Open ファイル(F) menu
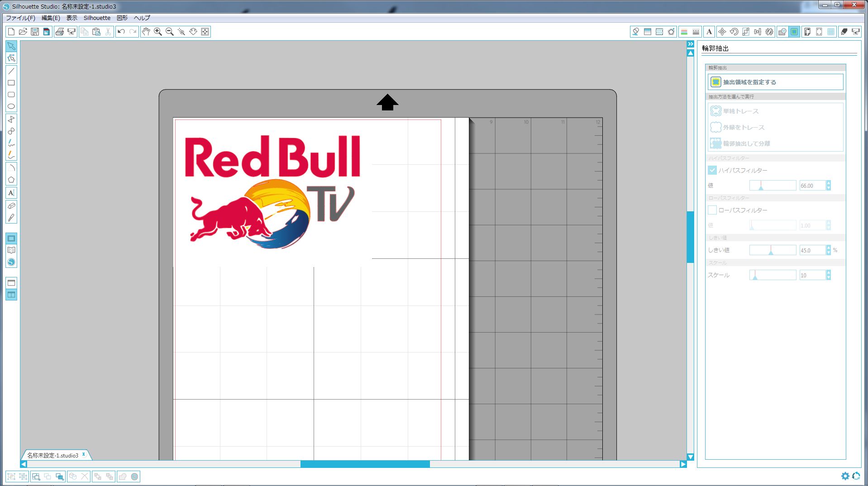 coord(20,18)
